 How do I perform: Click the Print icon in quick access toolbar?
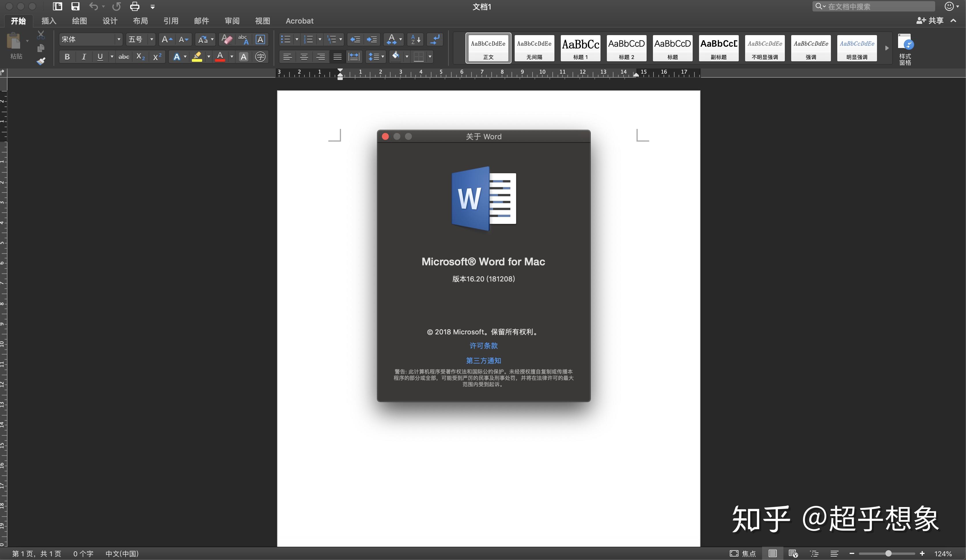click(135, 6)
